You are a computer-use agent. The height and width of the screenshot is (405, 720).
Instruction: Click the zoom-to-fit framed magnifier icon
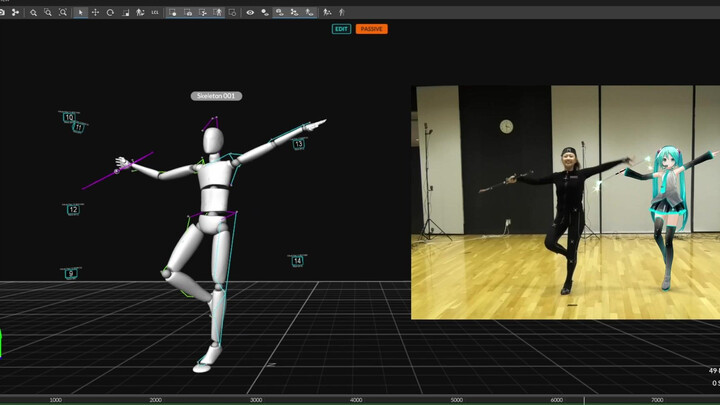pos(63,12)
